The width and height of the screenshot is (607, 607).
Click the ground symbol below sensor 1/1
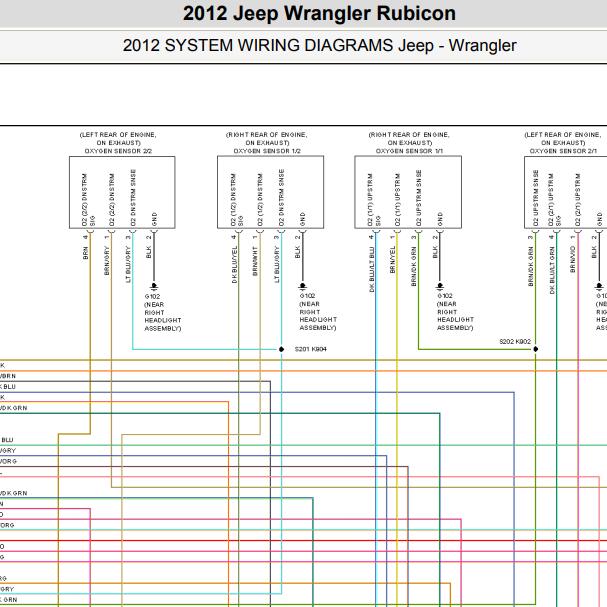point(440,286)
